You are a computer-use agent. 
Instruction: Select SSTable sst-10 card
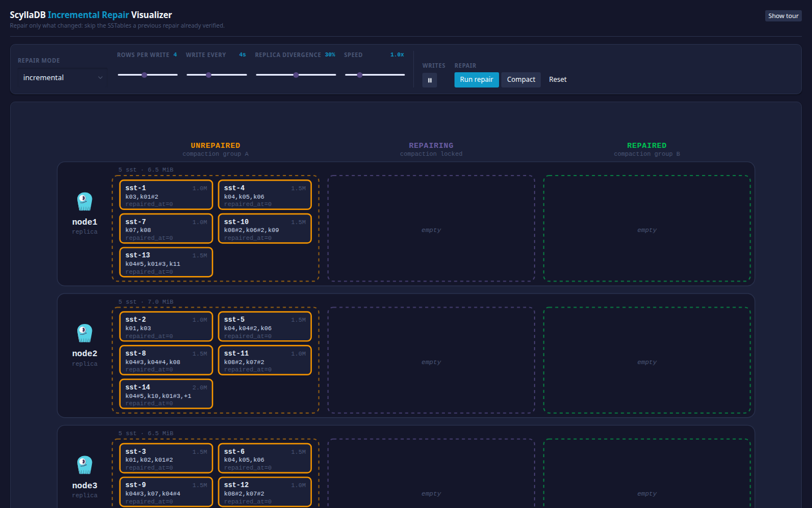coord(265,229)
